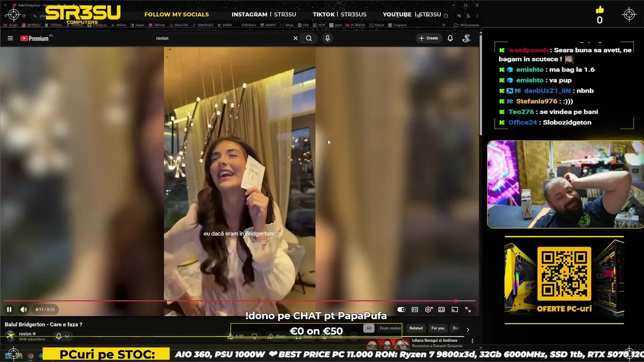Seek on the red progress bar
The width and height of the screenshot is (644, 362).
pyautogui.click(x=238, y=301)
